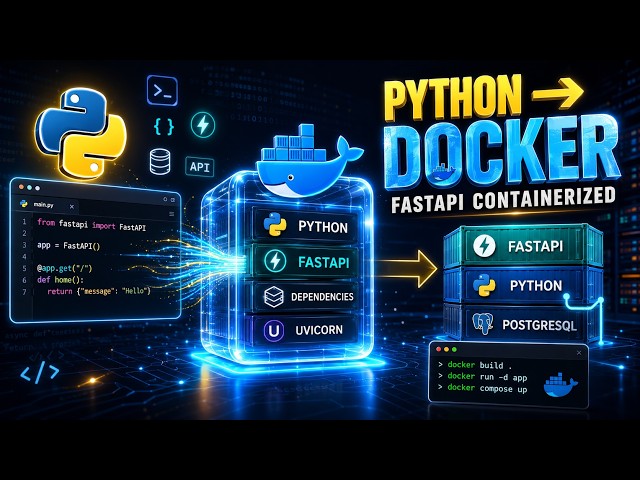Click the "from fastapi import FastAPI" line

91,224
